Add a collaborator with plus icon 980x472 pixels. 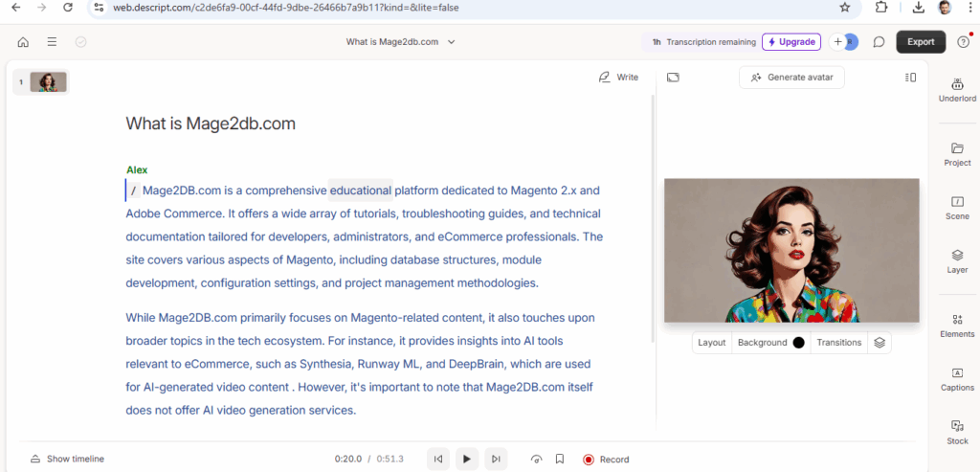pos(837,42)
